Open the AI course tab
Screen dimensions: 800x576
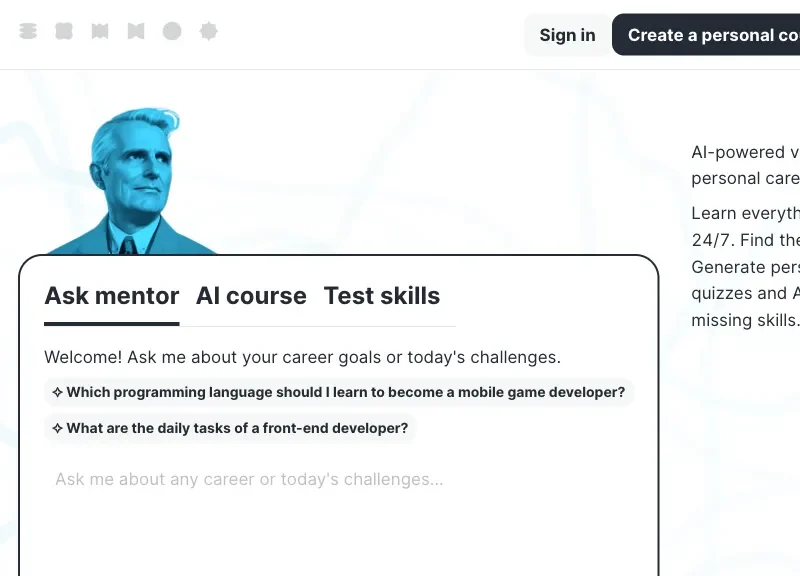[251, 296]
